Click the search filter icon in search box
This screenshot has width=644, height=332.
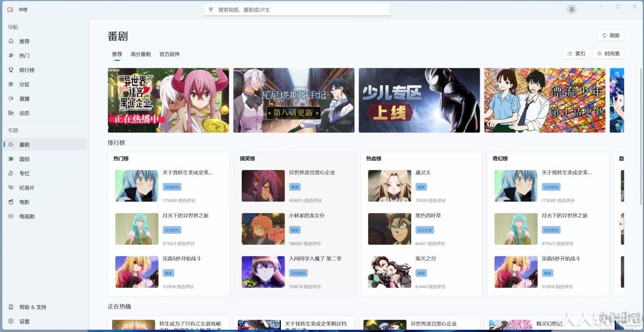[x=211, y=10]
